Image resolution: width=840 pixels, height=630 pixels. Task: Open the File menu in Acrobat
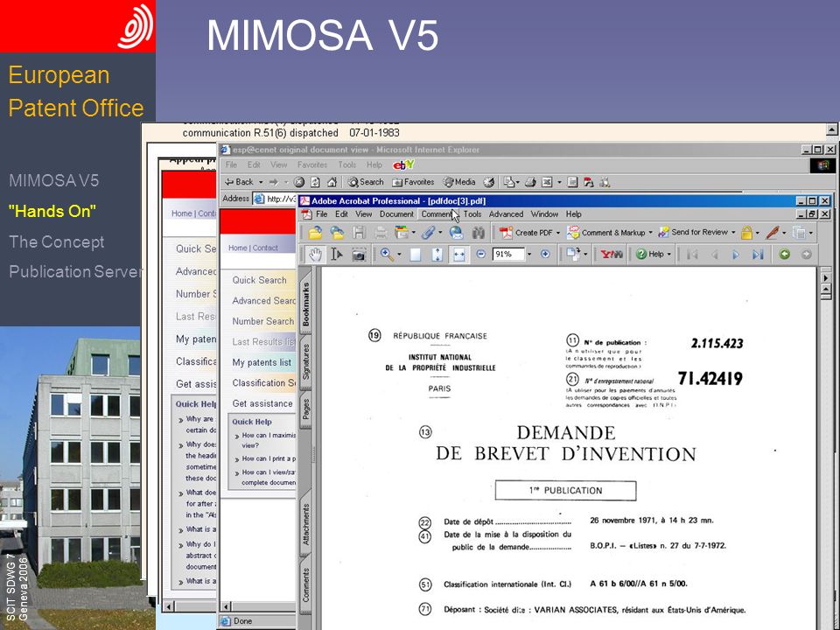[x=321, y=214]
